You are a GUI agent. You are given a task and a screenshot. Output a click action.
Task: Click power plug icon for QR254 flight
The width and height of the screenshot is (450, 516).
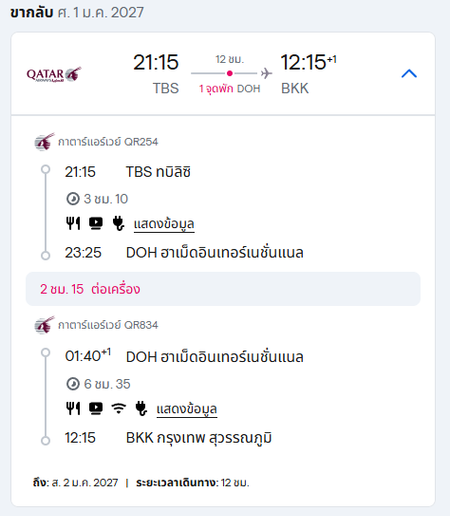click(118, 223)
